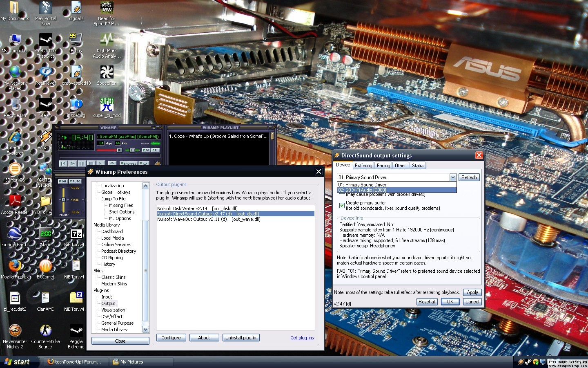This screenshot has height=368, width=588.
Task: Select the Recycle Bin desktop icon
Action: pos(15,108)
